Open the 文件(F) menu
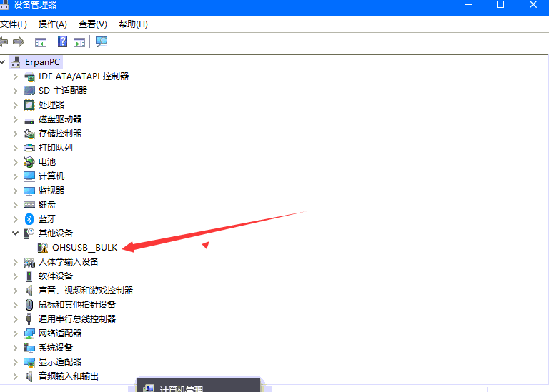 [x=14, y=24]
